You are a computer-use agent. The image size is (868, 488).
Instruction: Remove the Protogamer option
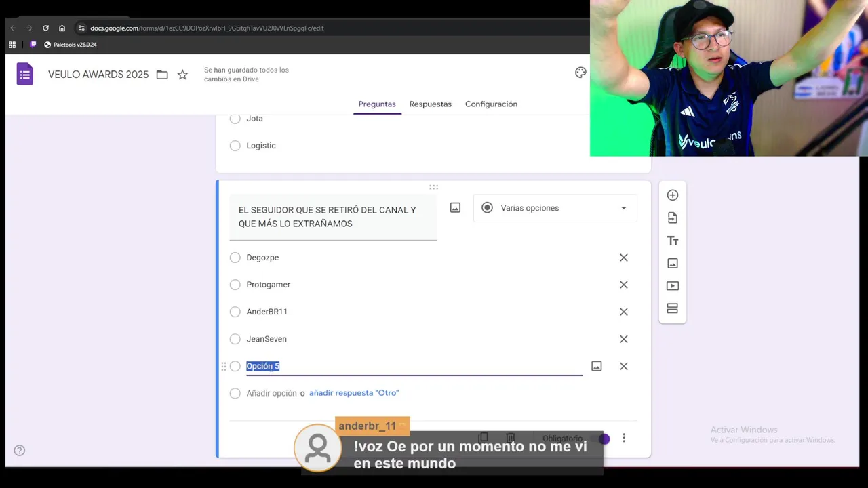[624, 285]
